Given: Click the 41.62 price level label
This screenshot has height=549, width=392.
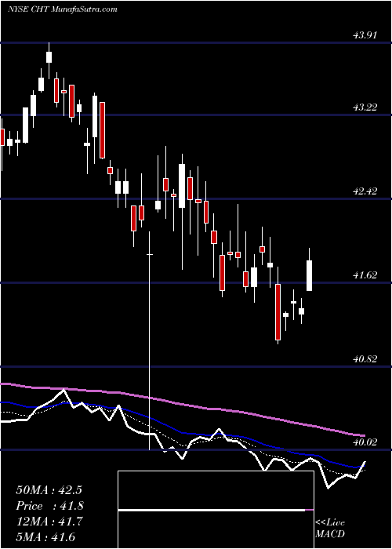Looking at the screenshot, I should point(365,275).
